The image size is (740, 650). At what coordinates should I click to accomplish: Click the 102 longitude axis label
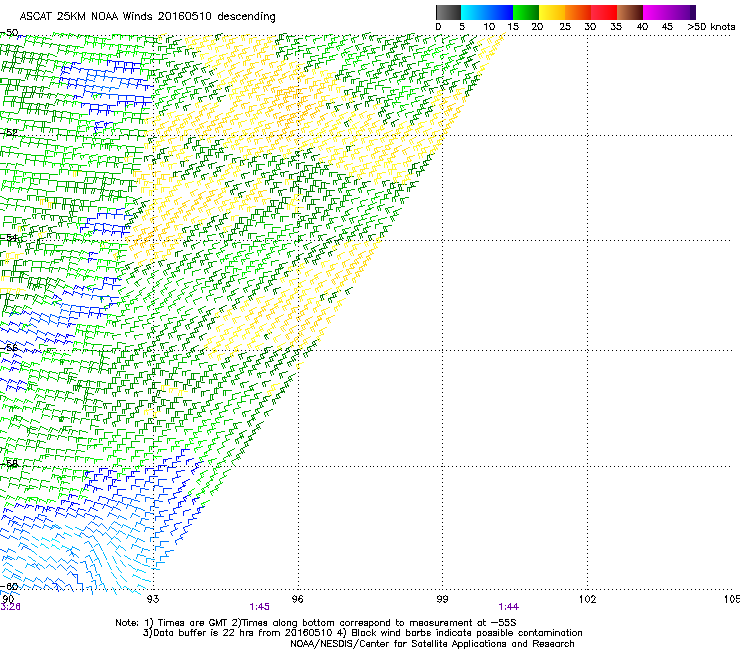click(x=587, y=599)
